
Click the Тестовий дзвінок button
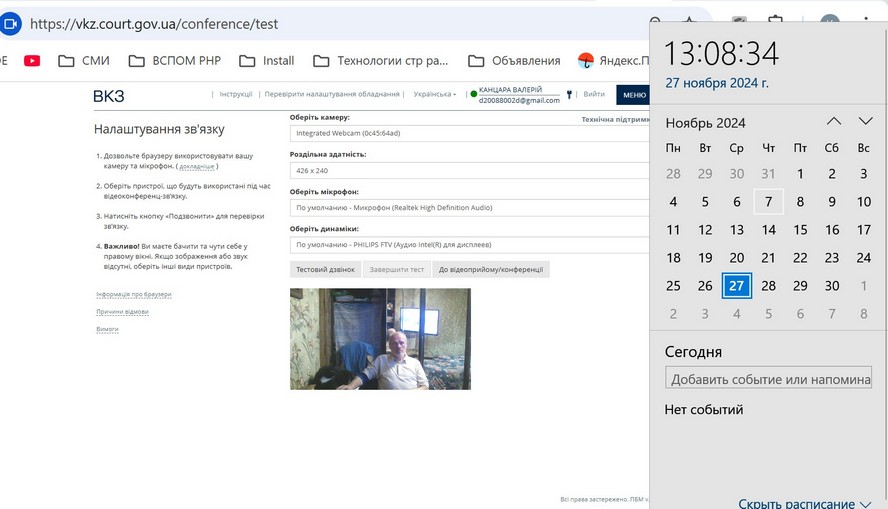pyautogui.click(x=325, y=270)
